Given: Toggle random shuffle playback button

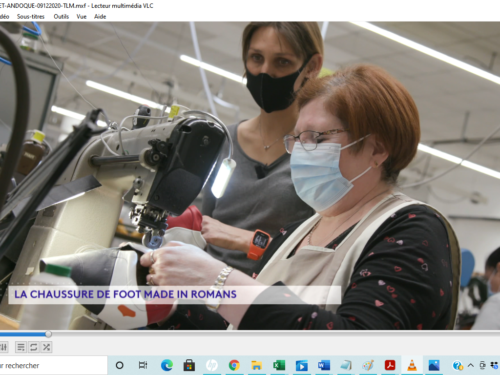Looking at the screenshot, I should click(46, 347).
